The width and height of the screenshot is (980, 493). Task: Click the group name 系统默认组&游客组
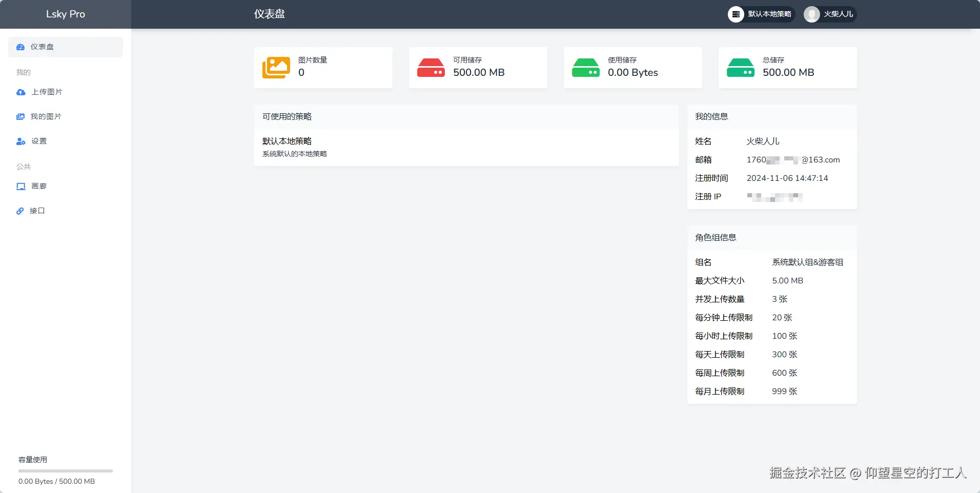808,262
